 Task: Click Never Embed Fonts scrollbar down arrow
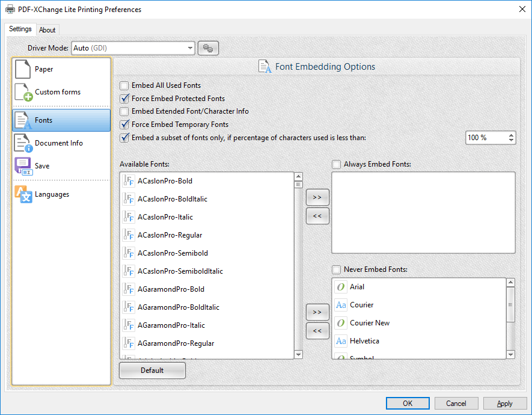(x=510, y=355)
